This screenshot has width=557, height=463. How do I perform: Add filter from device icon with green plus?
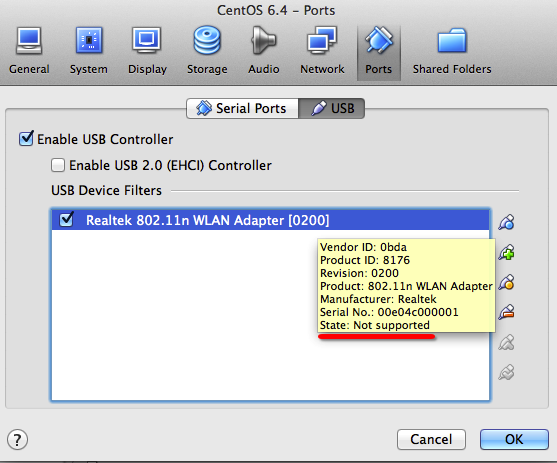tap(506, 252)
